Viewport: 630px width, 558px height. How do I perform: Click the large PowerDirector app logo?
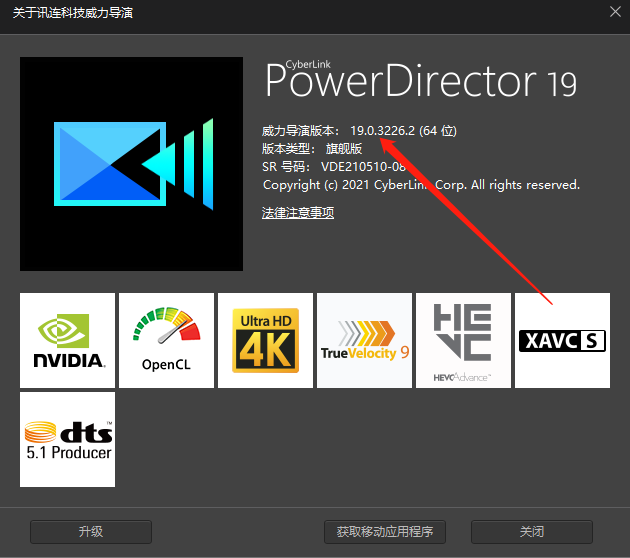(131, 164)
